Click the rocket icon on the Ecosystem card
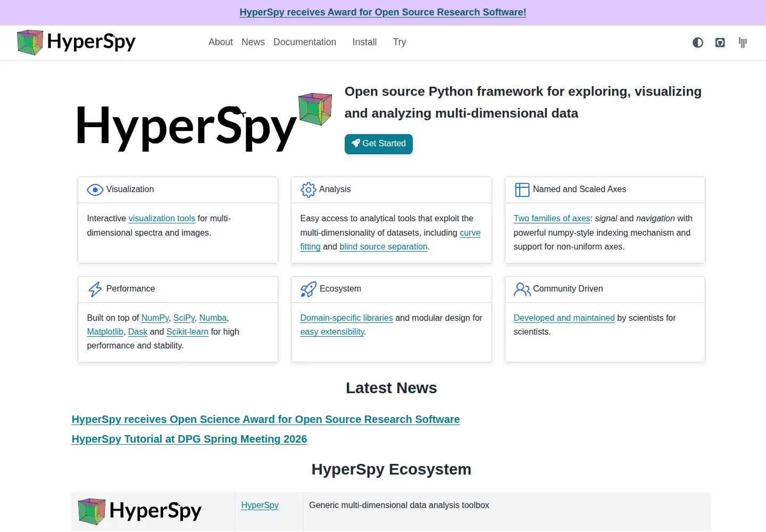Viewport: 766px width, 532px height. point(309,289)
